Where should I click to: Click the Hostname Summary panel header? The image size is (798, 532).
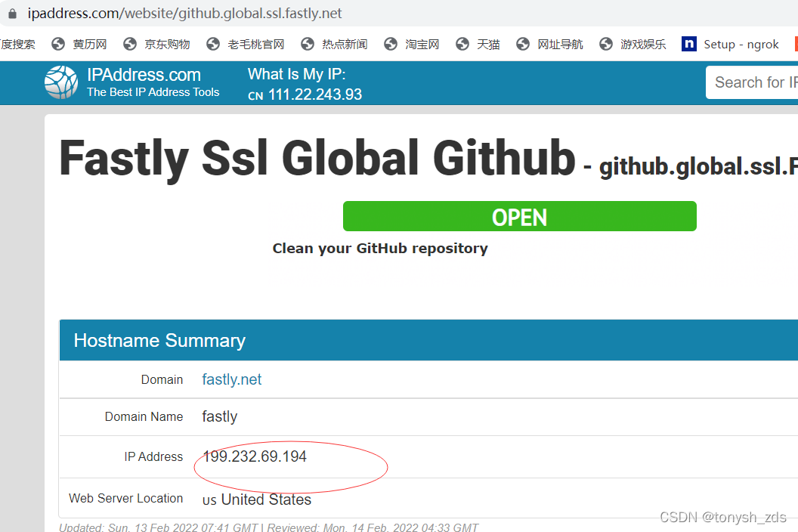428,340
